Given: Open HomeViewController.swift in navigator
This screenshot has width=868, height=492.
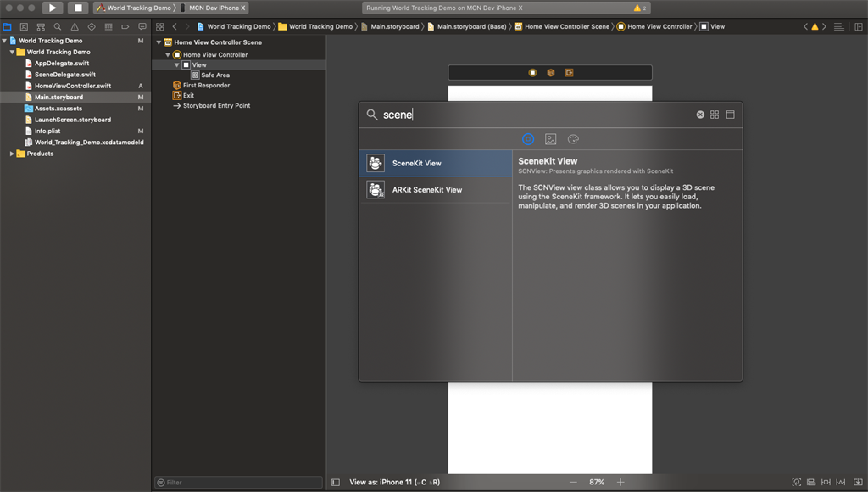Looking at the screenshot, I should pyautogui.click(x=73, y=86).
